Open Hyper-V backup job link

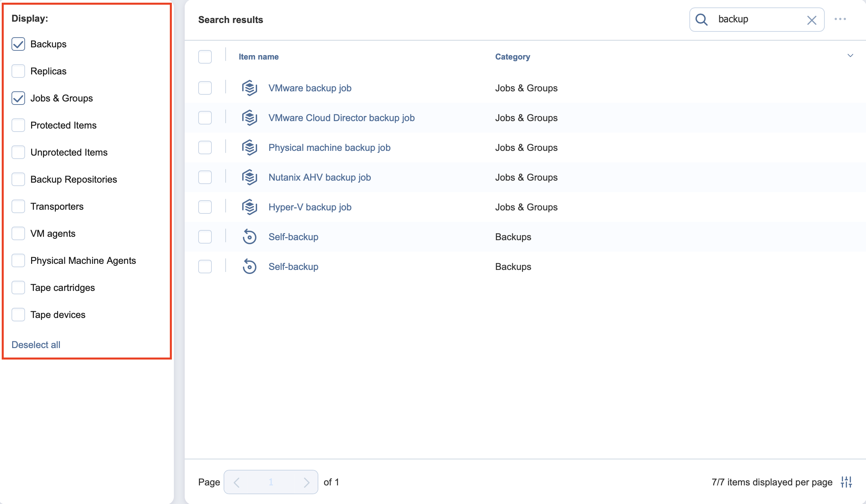(310, 207)
